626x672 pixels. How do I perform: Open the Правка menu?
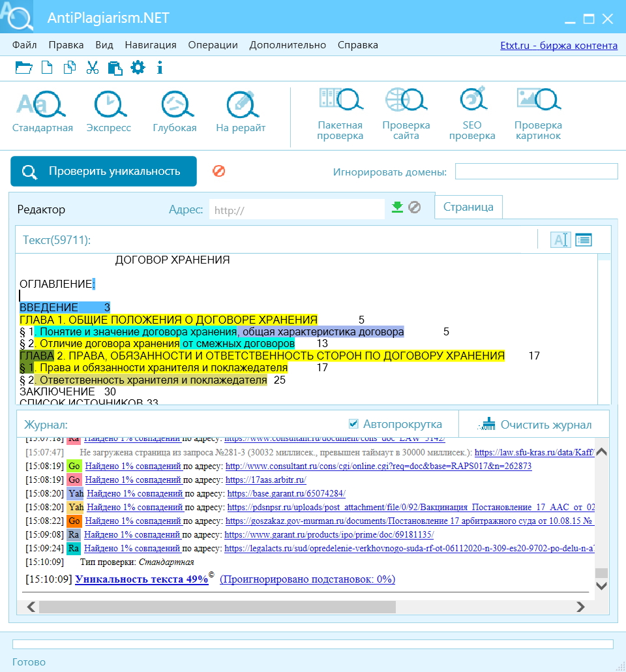pos(66,45)
